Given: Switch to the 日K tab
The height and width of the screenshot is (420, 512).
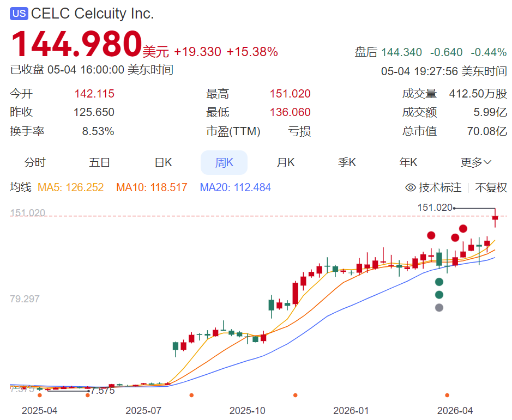Looking at the screenshot, I should 163,162.
